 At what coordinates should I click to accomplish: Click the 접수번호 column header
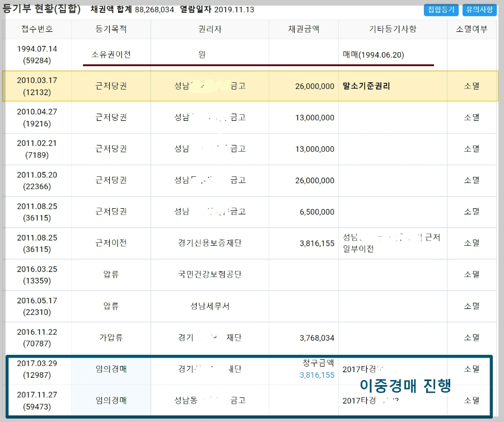[38, 29]
